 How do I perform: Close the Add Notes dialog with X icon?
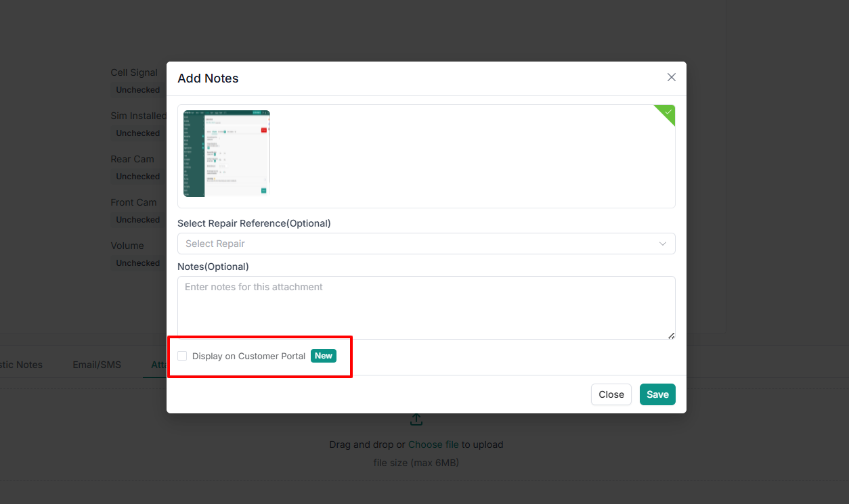(x=672, y=77)
